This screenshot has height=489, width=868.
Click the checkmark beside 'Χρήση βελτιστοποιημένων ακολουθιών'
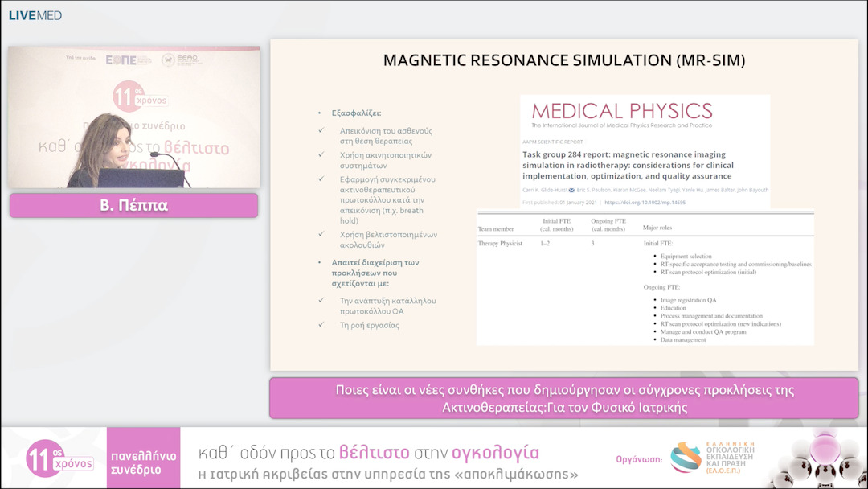pos(321,235)
